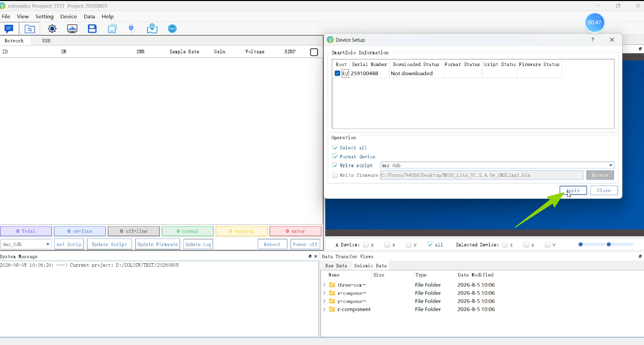
Task: Click the Close button in Device Setup
Action: pyautogui.click(x=604, y=191)
